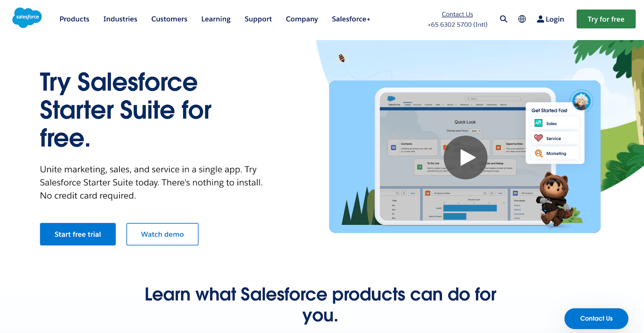This screenshot has width=644, height=333.
Task: Open the Products menu
Action: (74, 19)
